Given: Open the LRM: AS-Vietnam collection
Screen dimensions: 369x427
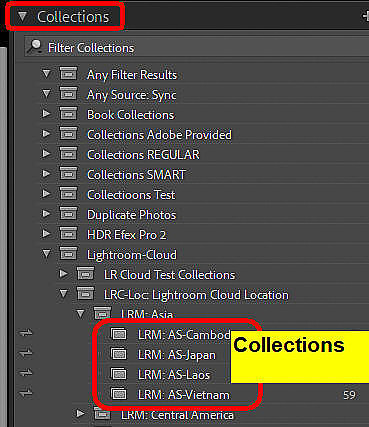Looking at the screenshot, I should click(x=184, y=395).
